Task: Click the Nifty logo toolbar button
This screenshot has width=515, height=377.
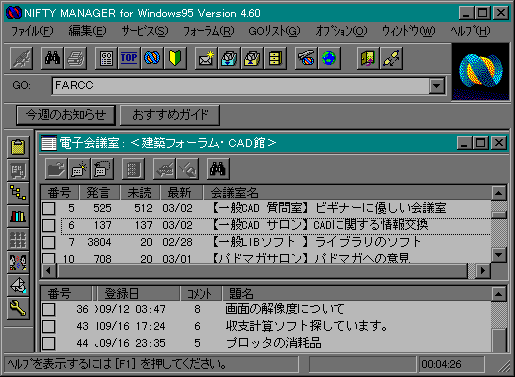Action: pyautogui.click(x=152, y=58)
